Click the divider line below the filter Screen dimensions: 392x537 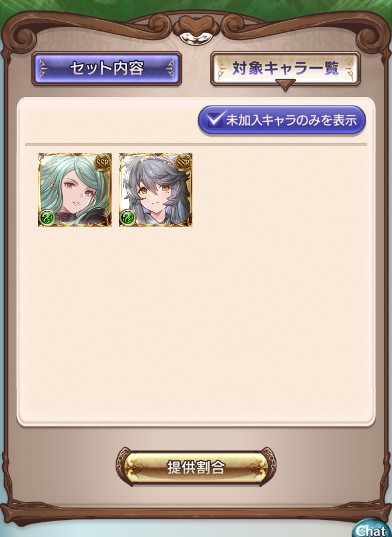(196, 145)
